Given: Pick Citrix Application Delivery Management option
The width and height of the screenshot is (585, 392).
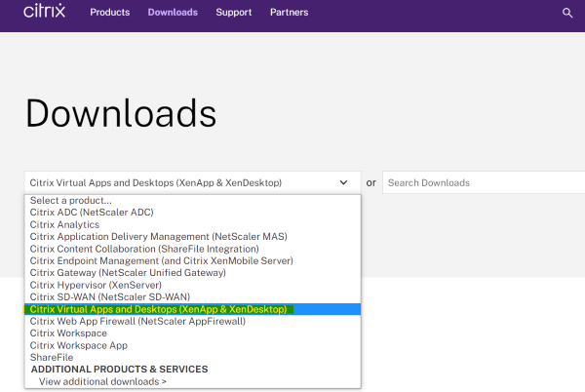Looking at the screenshot, I should (x=192, y=237).
